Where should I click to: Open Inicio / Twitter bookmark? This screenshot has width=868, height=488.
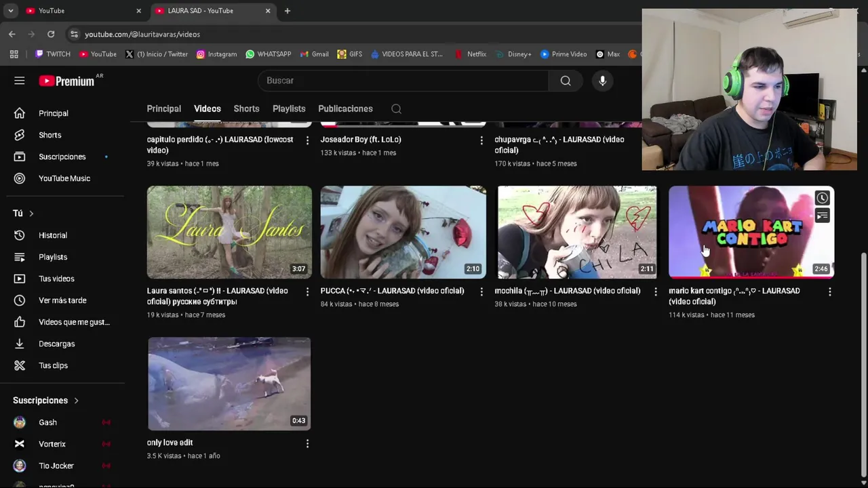pyautogui.click(x=157, y=54)
